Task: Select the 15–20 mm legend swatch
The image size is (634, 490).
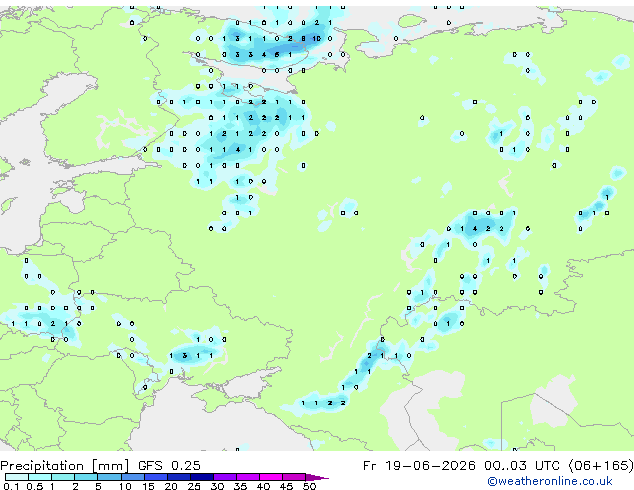Action: (155, 477)
